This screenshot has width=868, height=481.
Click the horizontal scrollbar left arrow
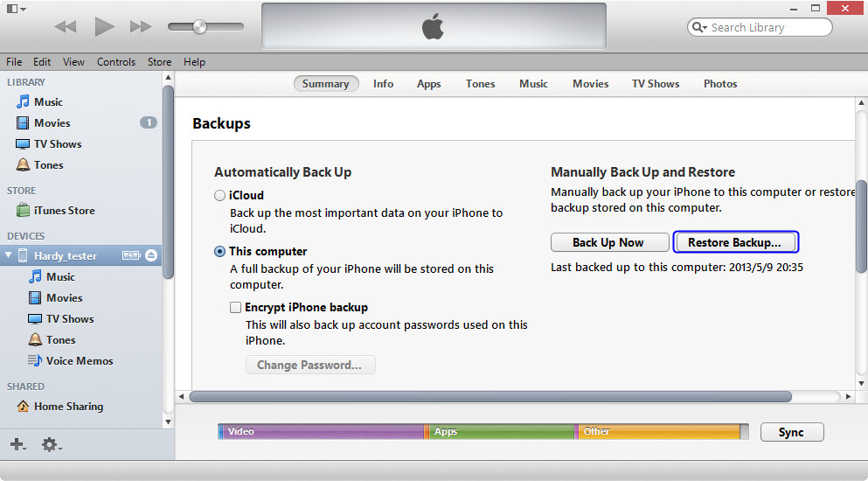click(x=181, y=396)
